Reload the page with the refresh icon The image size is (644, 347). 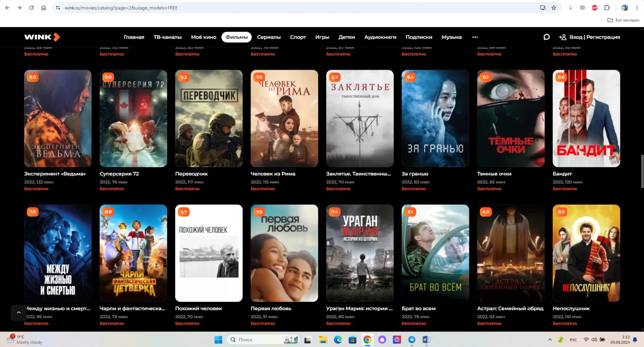(31, 8)
